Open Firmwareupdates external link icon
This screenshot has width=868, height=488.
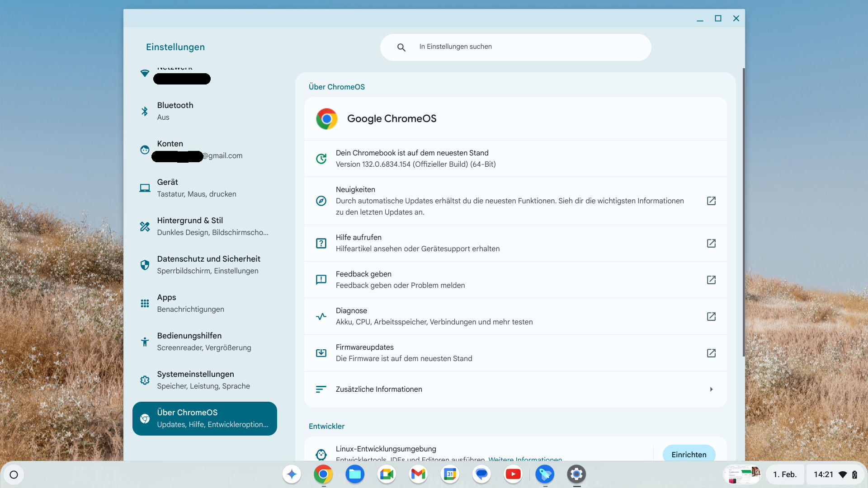pyautogui.click(x=711, y=353)
